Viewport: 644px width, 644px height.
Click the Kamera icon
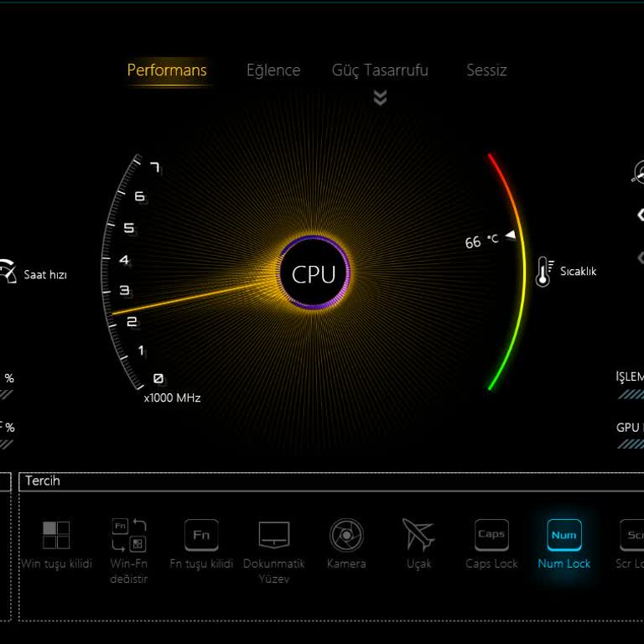point(346,534)
